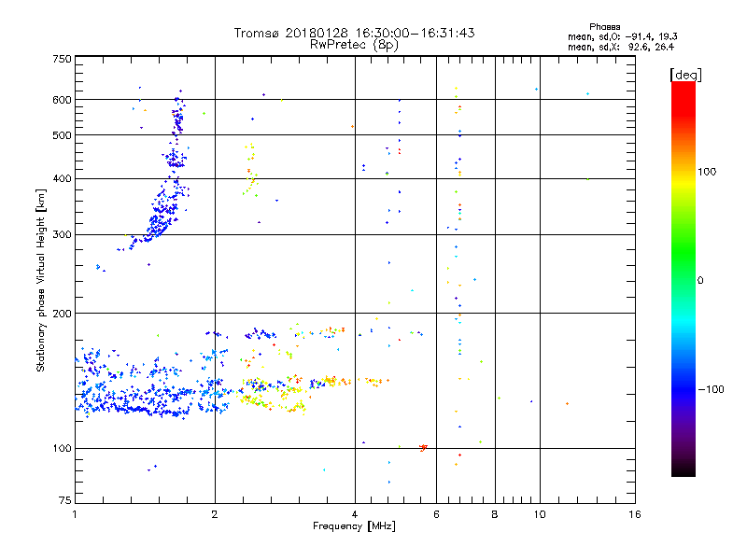Click the colorbar '-100' tick label
This screenshot has height=560, width=747.
point(711,389)
